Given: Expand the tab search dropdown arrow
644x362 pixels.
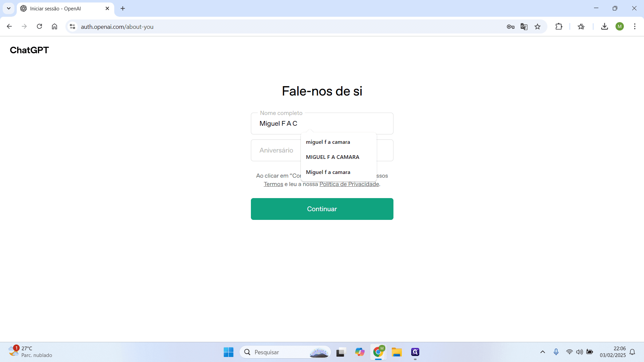Looking at the screenshot, I should coord(9,8).
